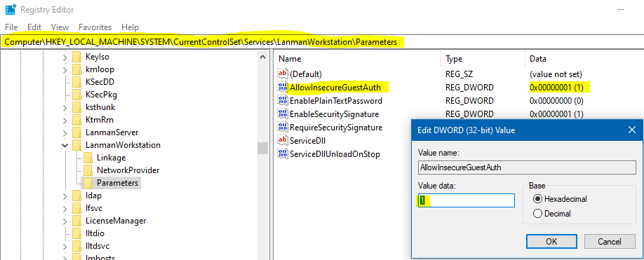Expand the LanmanServer tree node

coord(65,133)
